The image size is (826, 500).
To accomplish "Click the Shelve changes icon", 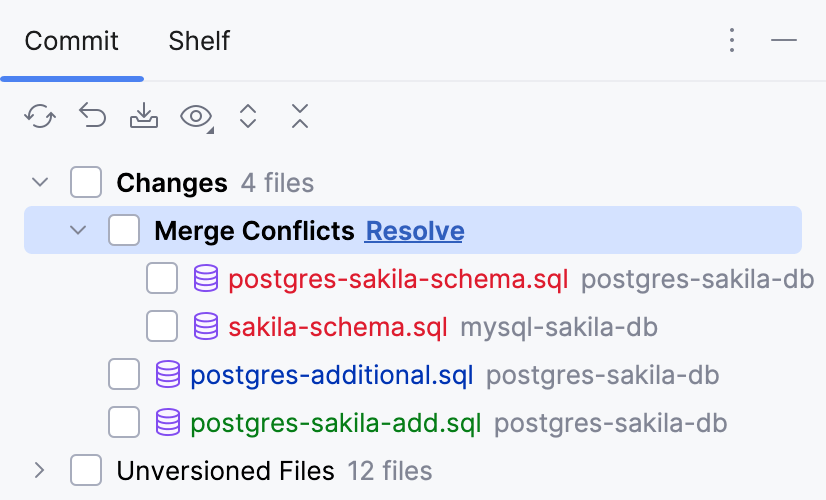I will [144, 117].
